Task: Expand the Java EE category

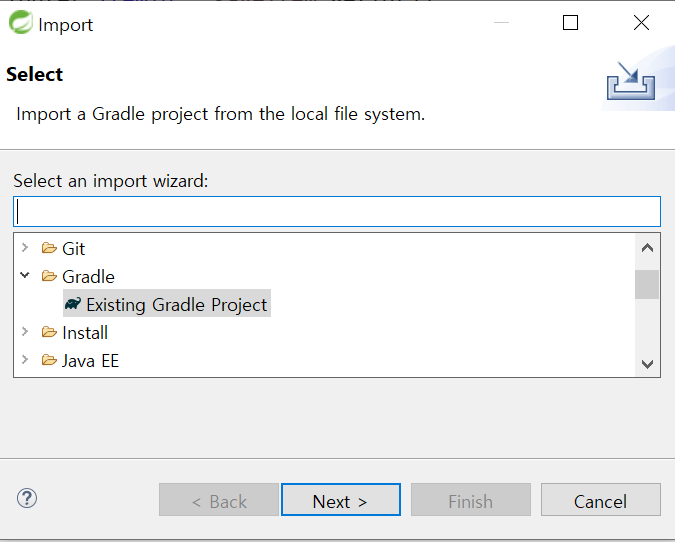Action: point(25,361)
